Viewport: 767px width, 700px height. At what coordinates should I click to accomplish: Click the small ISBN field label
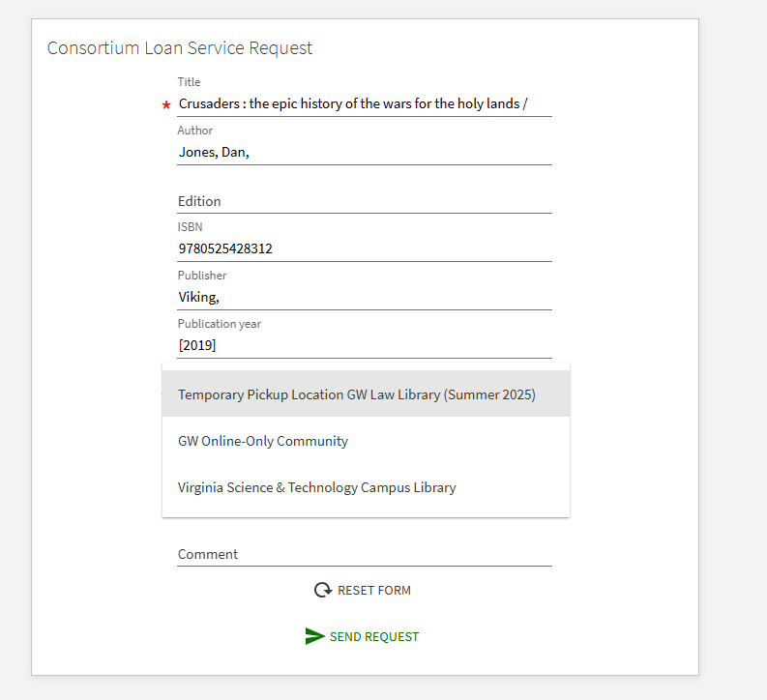click(x=191, y=227)
